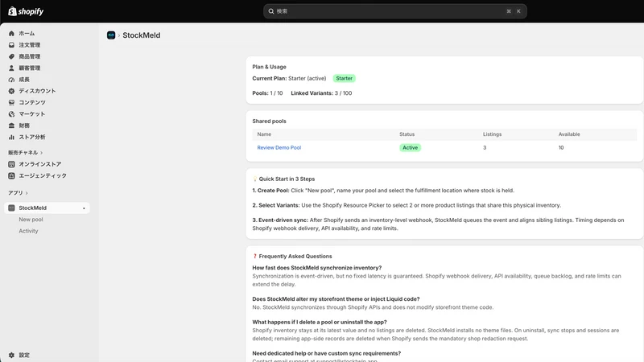The image size is (644, 362).
Task: Click the Home house icon
Action: tap(11, 33)
